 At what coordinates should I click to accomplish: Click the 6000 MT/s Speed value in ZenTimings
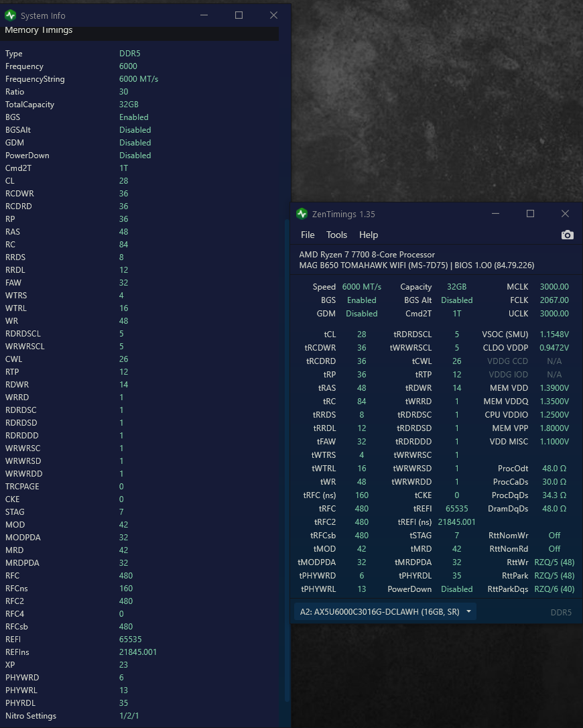click(361, 287)
